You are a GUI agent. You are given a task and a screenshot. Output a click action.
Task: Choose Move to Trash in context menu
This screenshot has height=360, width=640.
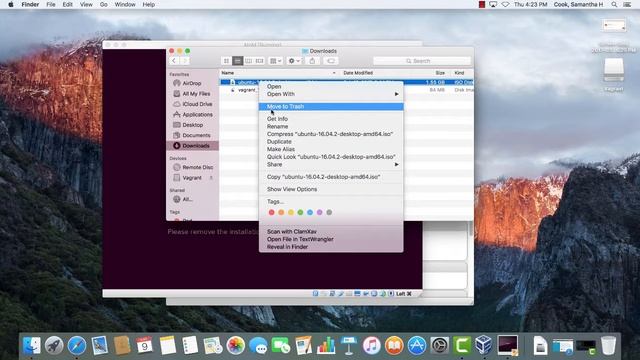[x=331, y=107]
